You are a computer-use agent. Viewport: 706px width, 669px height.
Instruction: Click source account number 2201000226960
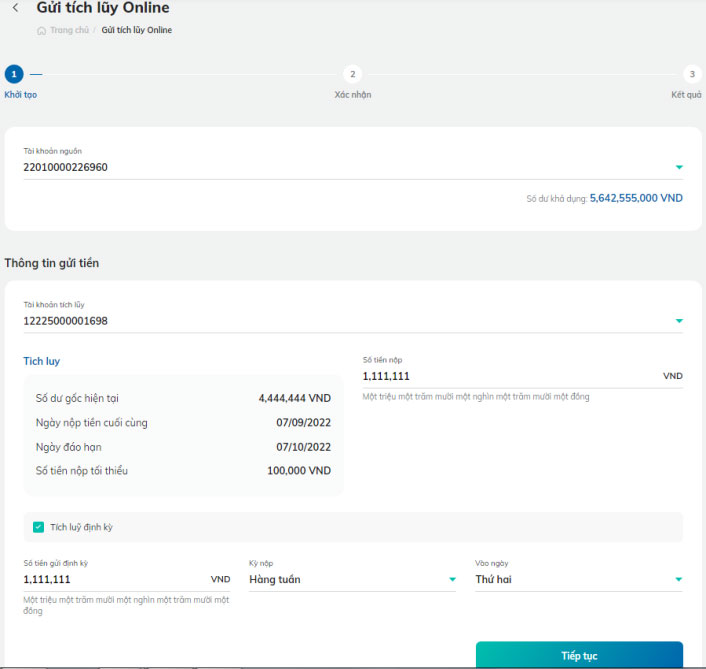click(x=65, y=167)
